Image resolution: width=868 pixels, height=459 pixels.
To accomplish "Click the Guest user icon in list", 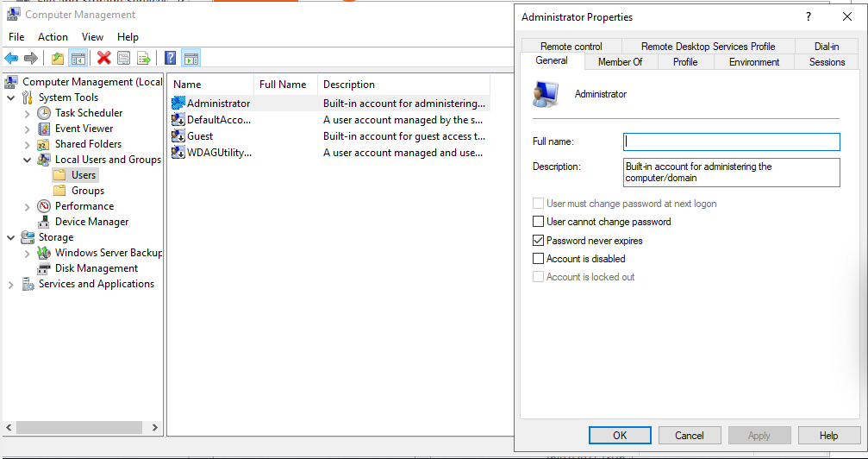I will [178, 135].
